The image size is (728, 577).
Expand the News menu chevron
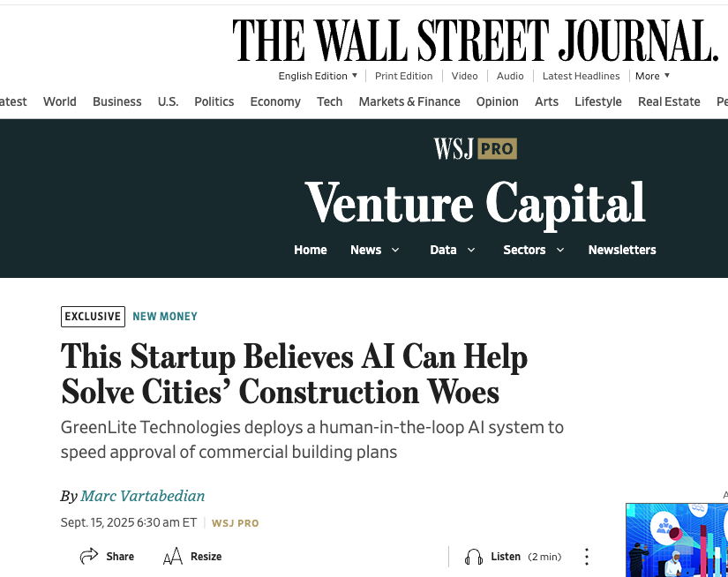[x=395, y=250]
